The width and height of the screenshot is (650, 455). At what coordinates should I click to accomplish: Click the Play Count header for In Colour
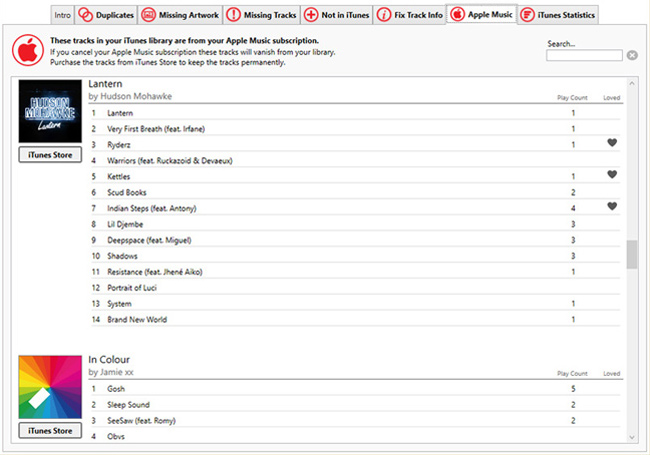pos(572,373)
